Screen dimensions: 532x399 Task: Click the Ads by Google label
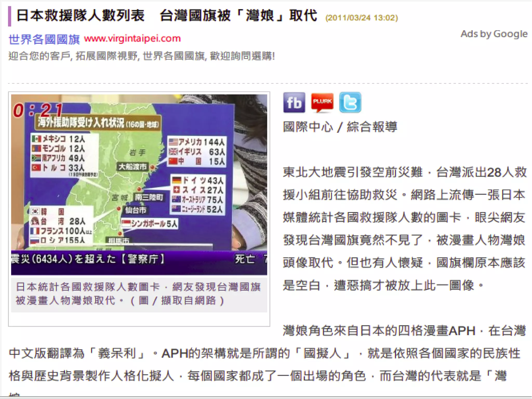(494, 34)
